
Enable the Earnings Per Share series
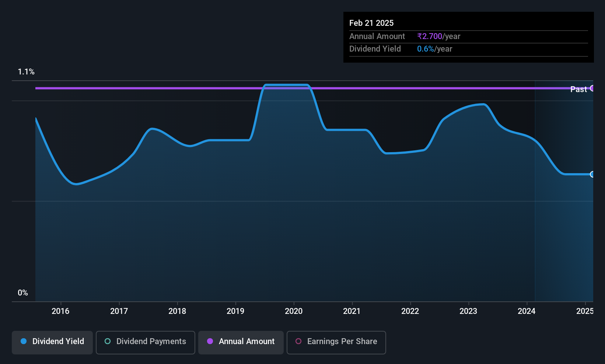click(x=336, y=342)
